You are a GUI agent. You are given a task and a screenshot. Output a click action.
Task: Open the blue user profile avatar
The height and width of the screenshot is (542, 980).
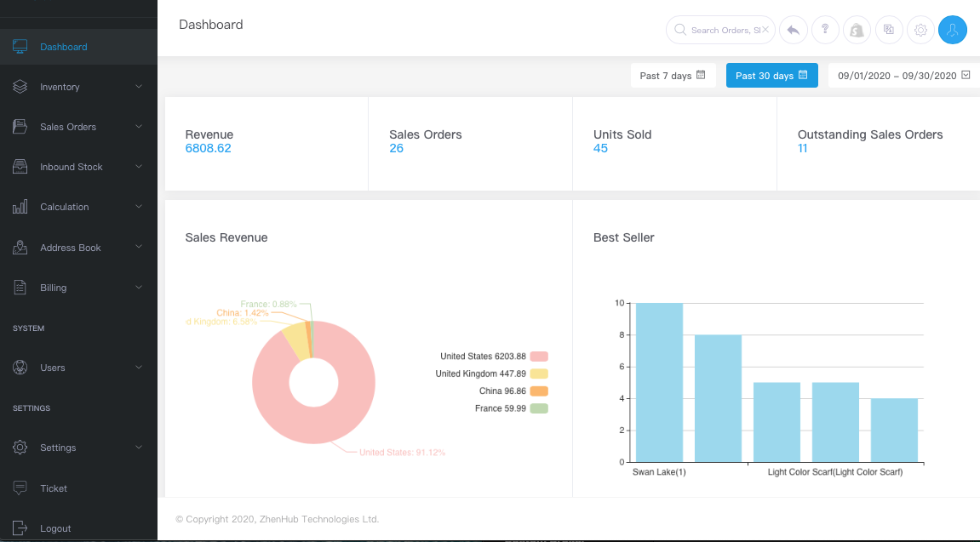coord(953,30)
